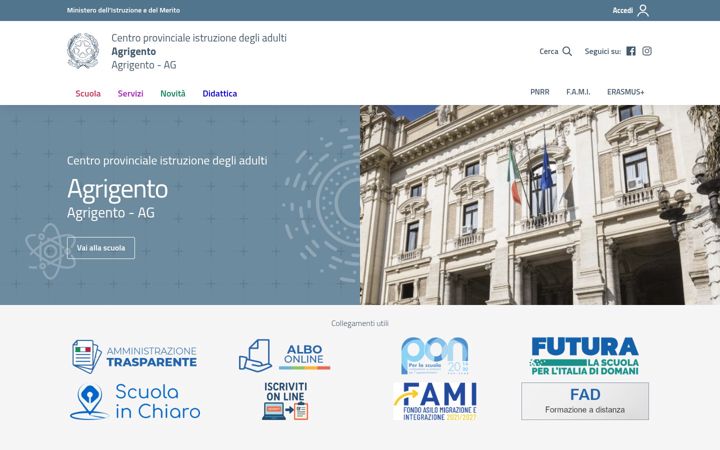Click Ministero dell'Istruzione e del Merito link
720x450 pixels.
coord(123,10)
